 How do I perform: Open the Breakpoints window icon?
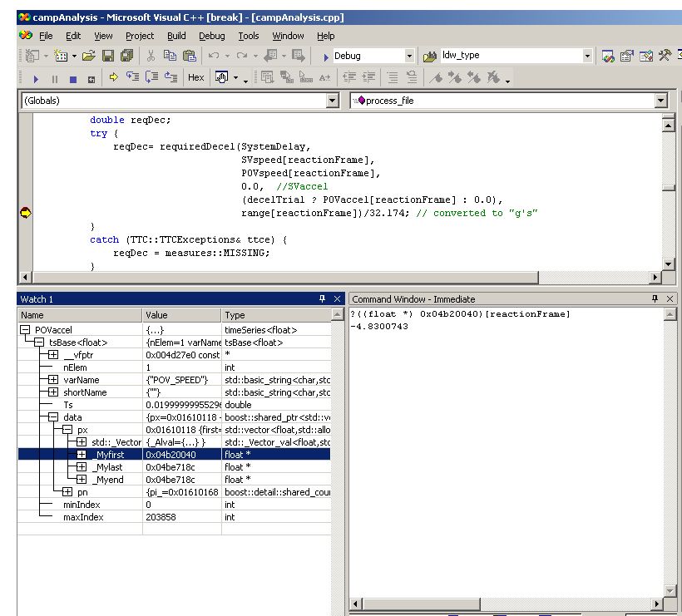coord(222,77)
